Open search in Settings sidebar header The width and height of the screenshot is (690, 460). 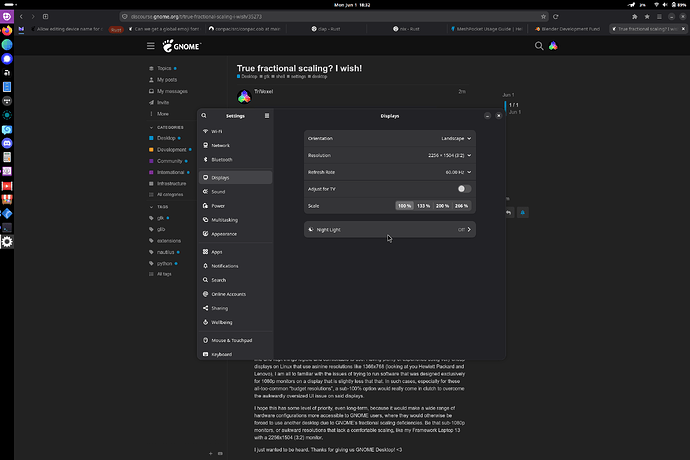(204, 116)
